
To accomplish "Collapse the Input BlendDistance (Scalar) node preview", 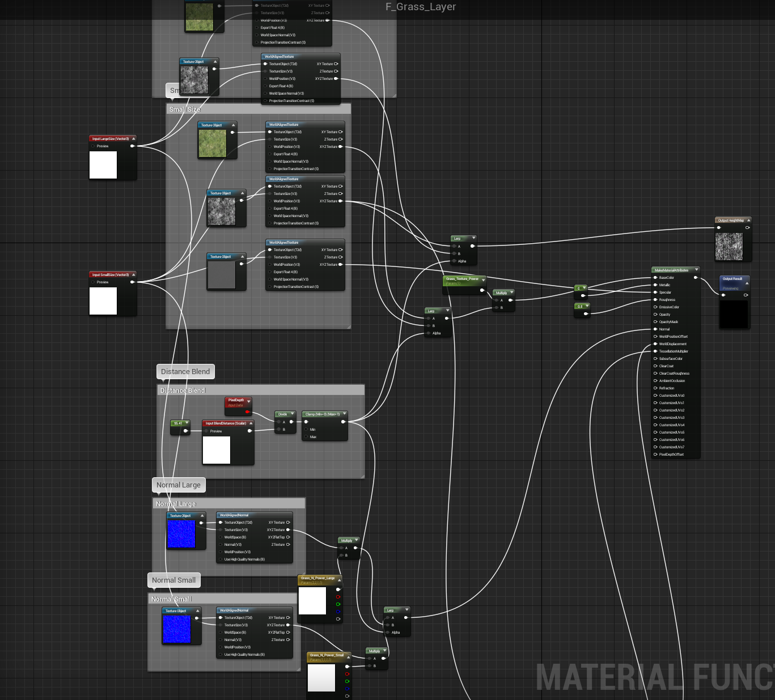I will (x=251, y=423).
